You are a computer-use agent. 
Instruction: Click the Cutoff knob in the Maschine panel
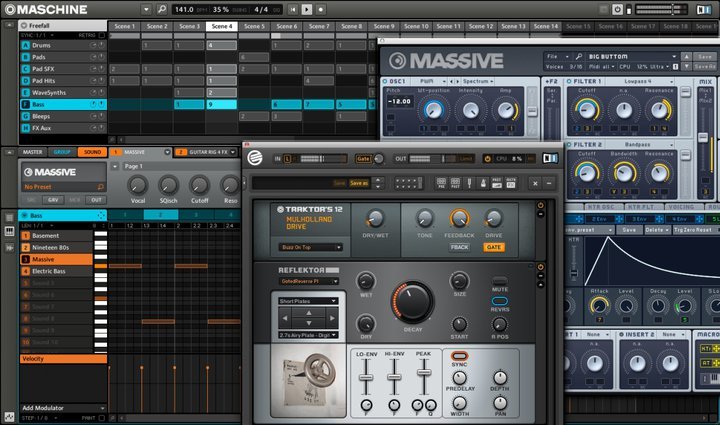(199, 185)
